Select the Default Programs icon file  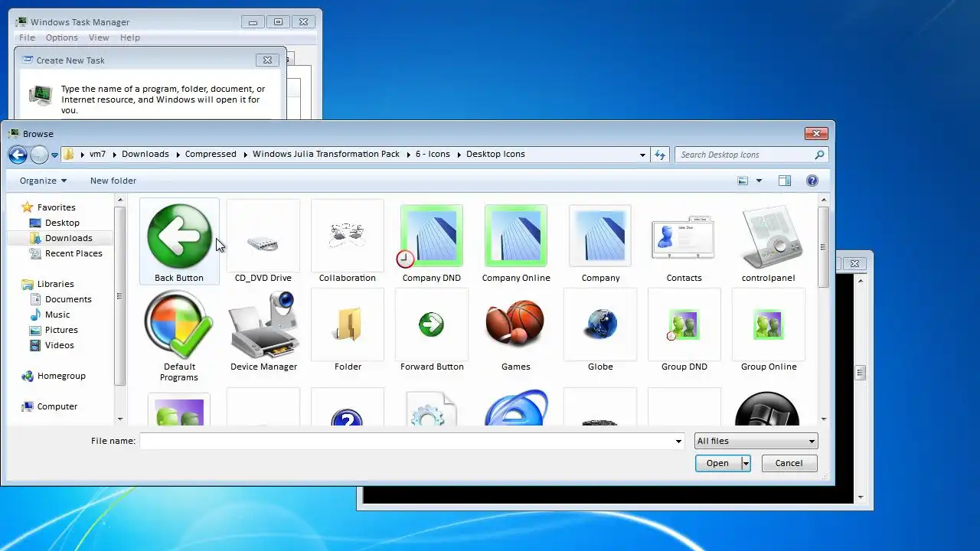[179, 335]
